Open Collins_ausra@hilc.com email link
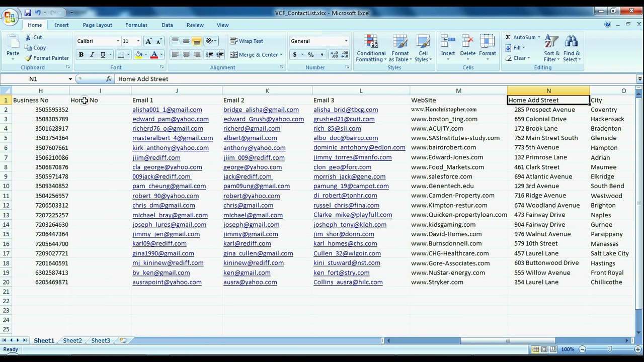This screenshot has width=644, height=362. (348, 283)
